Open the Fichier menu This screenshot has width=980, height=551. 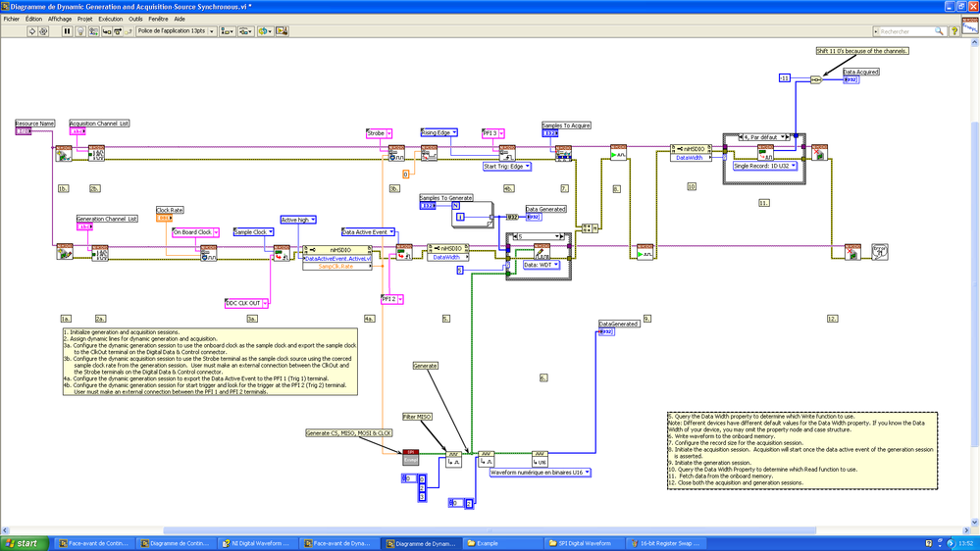coord(12,19)
